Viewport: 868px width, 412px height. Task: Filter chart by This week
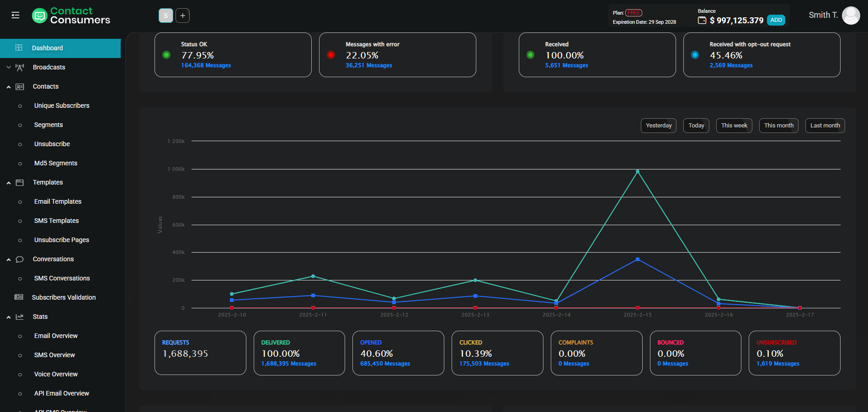pyautogui.click(x=734, y=126)
